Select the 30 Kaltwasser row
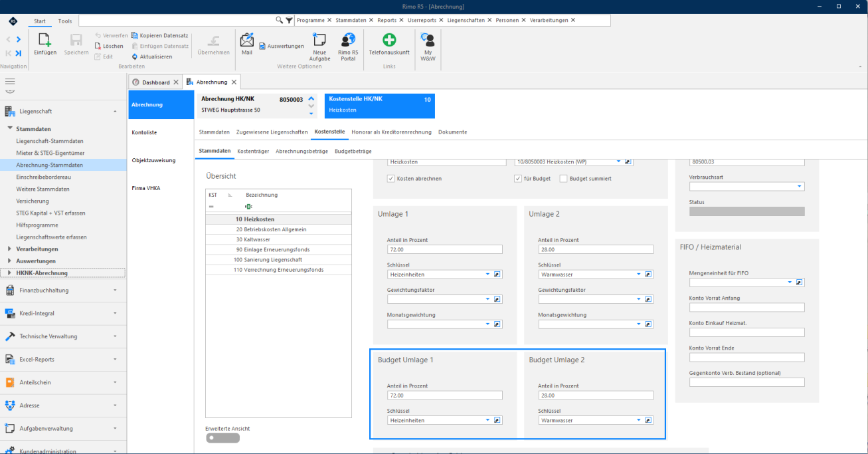868x454 pixels. (x=279, y=239)
